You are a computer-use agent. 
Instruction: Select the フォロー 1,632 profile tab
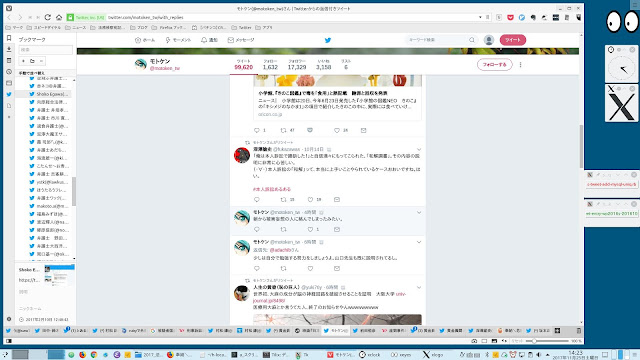[270, 64]
